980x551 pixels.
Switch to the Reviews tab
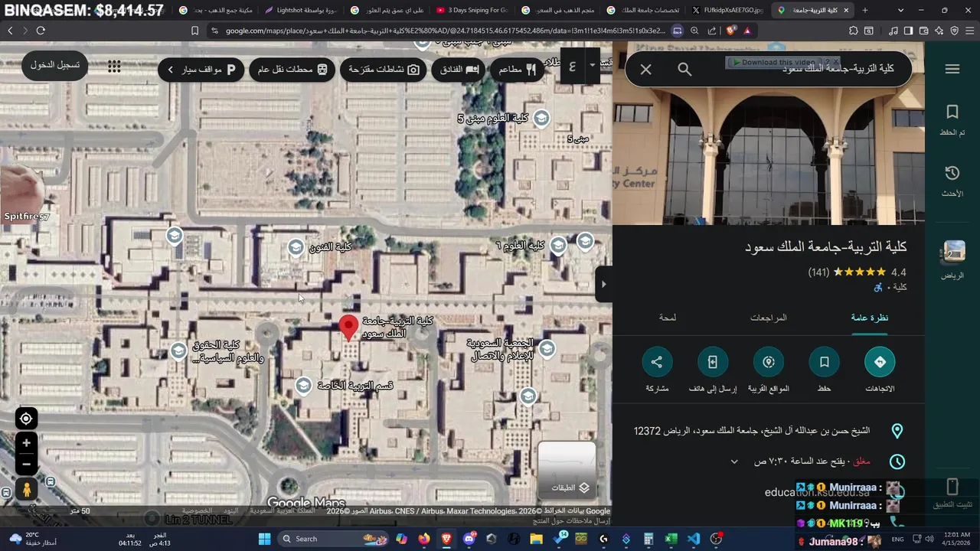(x=769, y=318)
